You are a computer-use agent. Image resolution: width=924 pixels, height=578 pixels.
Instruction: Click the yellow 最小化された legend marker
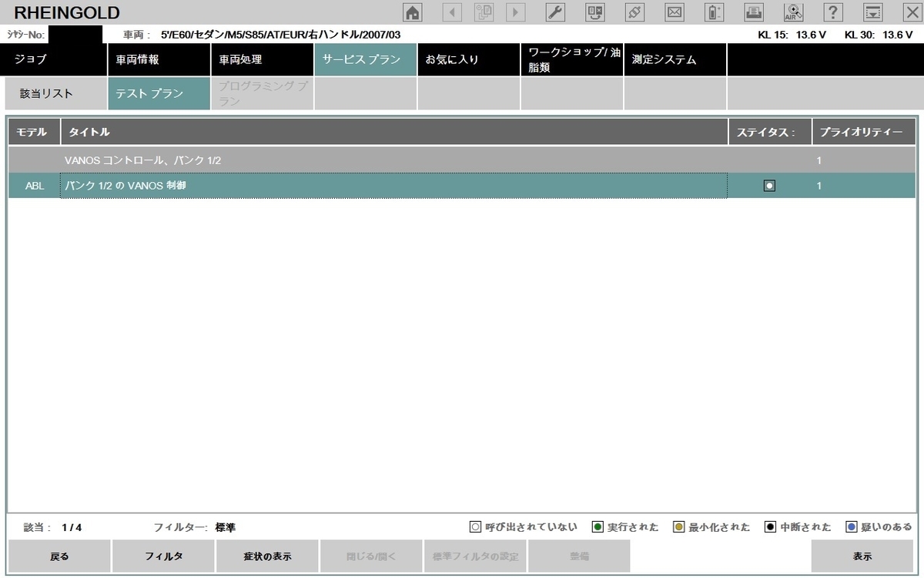[x=678, y=527]
